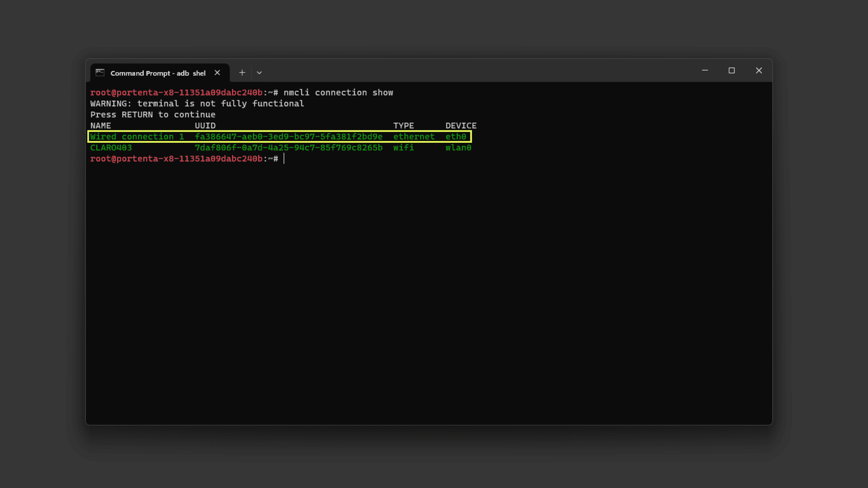Viewport: 868px width, 488px height.
Task: Click at the active prompt cursor
Action: pyautogui.click(x=284, y=159)
